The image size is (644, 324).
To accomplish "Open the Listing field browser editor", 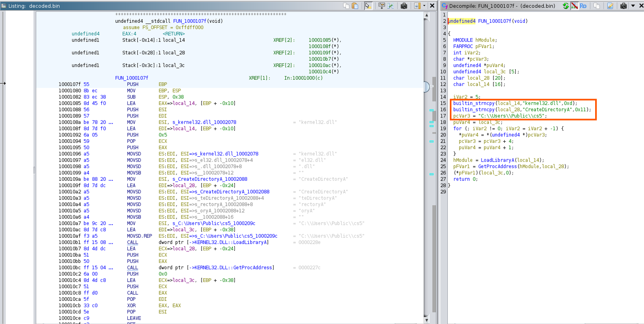I will 381,6.
